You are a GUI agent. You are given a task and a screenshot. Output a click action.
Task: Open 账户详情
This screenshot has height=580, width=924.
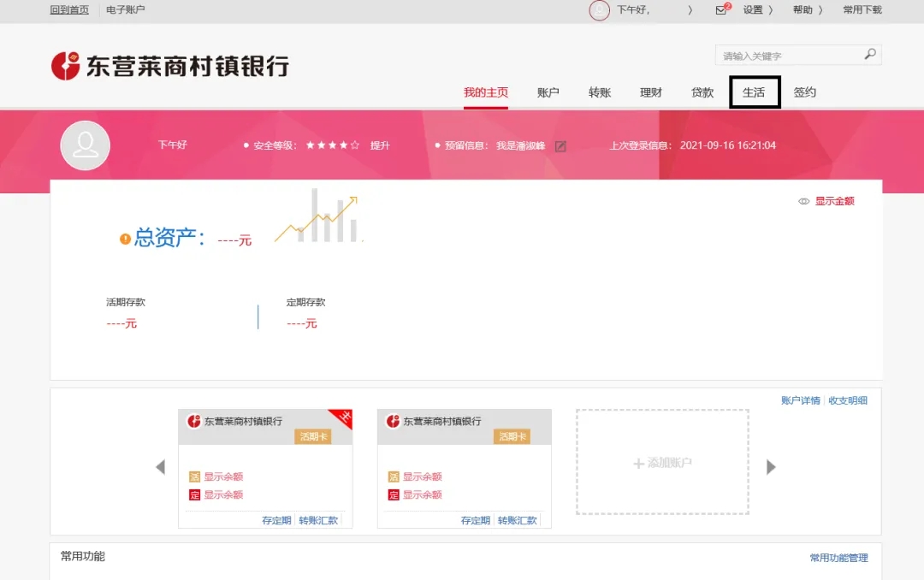tap(800, 401)
